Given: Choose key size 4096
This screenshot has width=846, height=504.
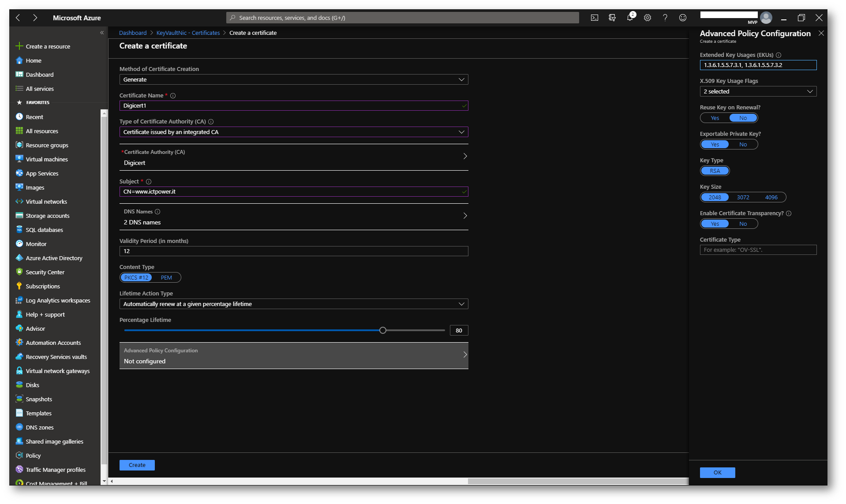Looking at the screenshot, I should 771,198.
